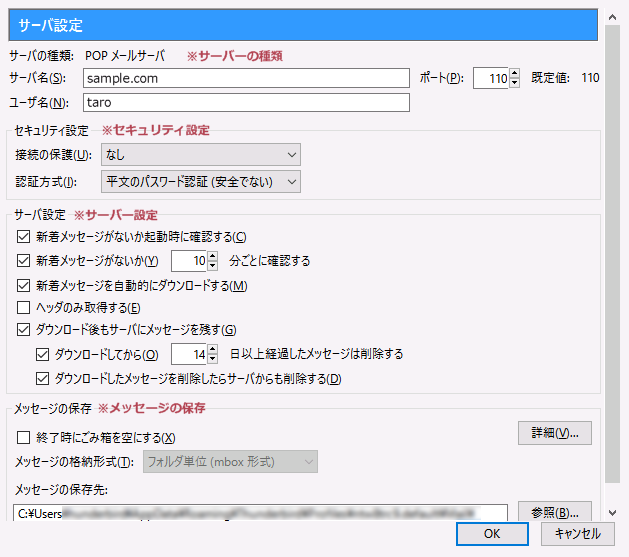The width and height of the screenshot is (629, 557).
Task: Increase the check interval minutes spinner
Action: coord(212,256)
